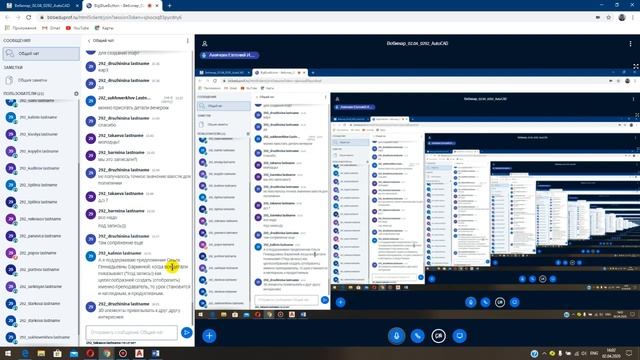This screenshot has height=360, width=640.
Task: Bookmark this page with the star icon
Action: coord(609,18)
